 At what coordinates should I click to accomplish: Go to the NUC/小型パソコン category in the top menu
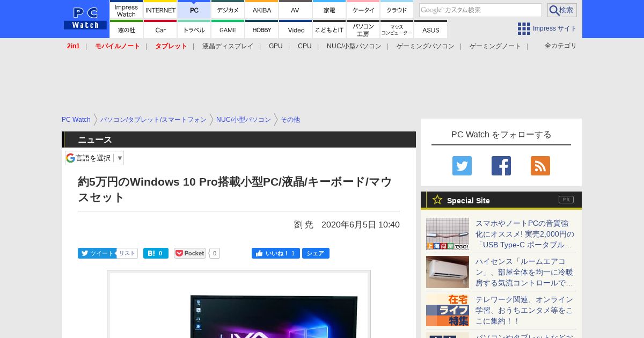(354, 46)
